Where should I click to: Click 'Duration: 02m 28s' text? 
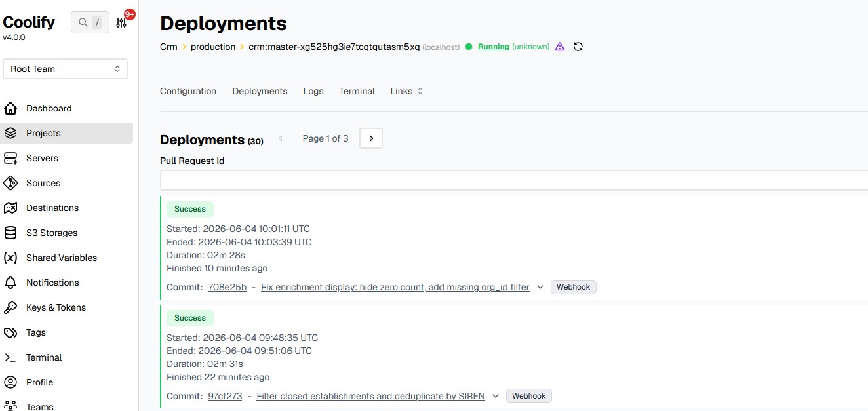click(206, 255)
